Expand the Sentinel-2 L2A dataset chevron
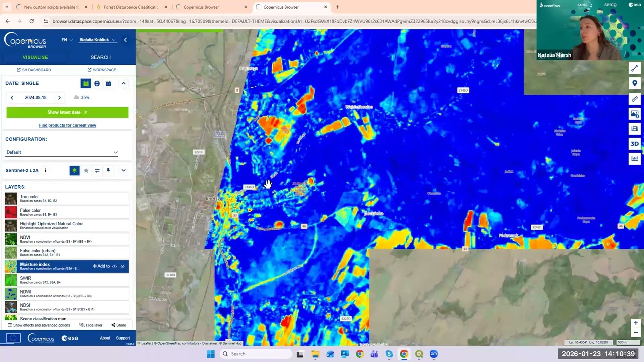 pyautogui.click(x=123, y=170)
